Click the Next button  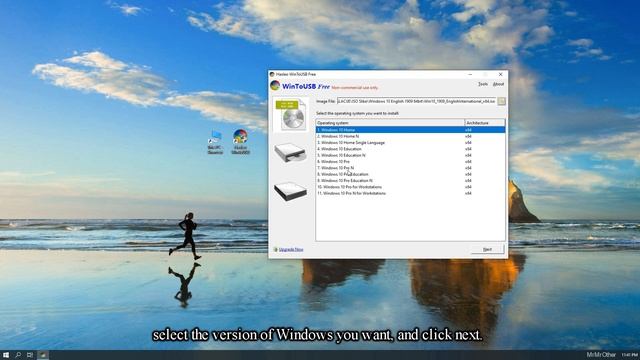click(x=487, y=249)
